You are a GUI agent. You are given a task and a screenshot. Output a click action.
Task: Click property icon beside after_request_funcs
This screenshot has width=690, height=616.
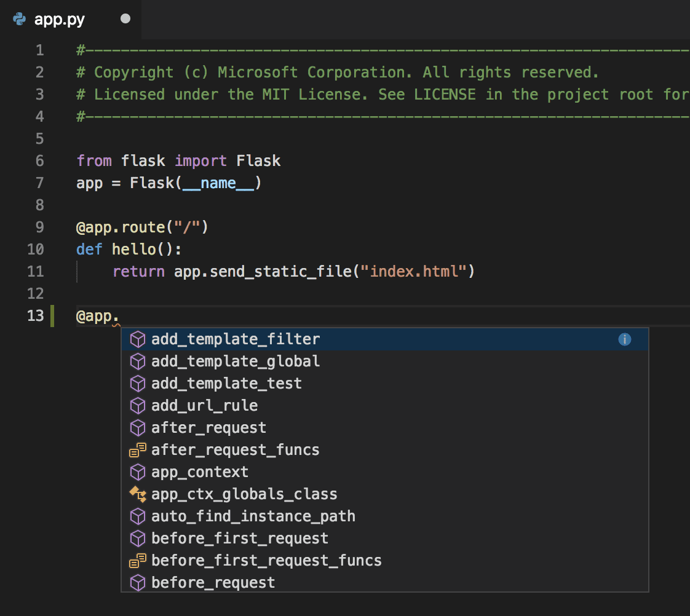[138, 449]
